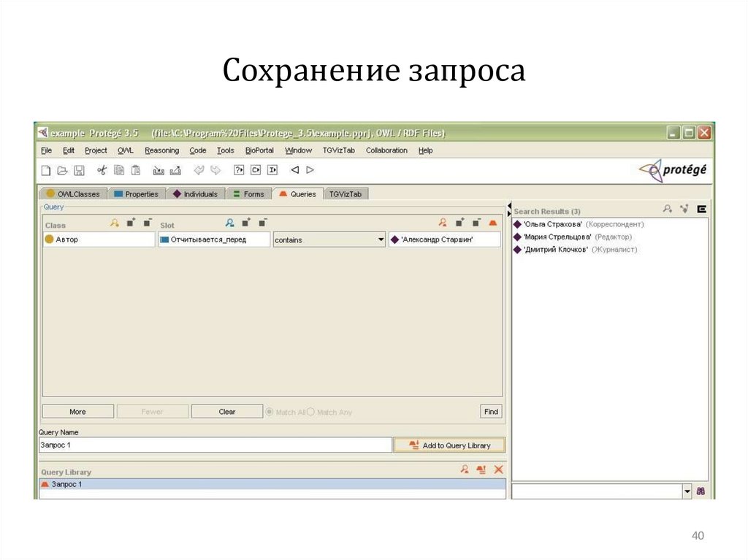
Task: Click the blue view-slot icon next to Slot
Action: click(229, 223)
